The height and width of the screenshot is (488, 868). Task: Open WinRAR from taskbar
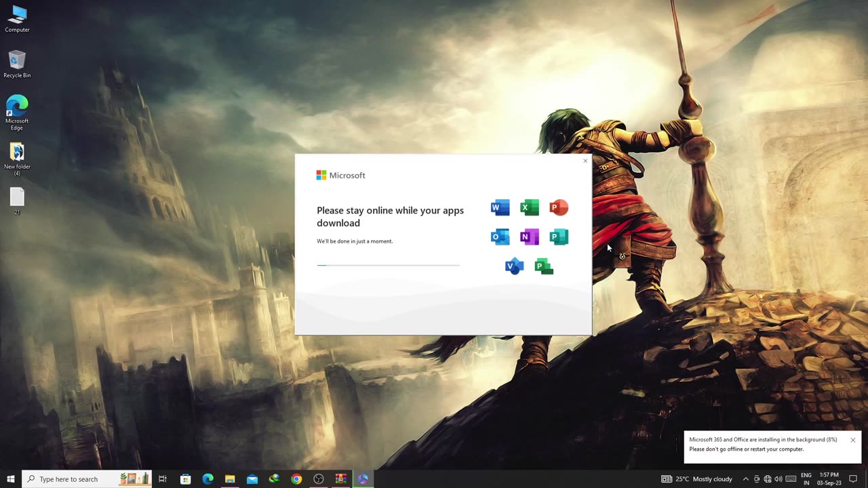pyautogui.click(x=341, y=479)
